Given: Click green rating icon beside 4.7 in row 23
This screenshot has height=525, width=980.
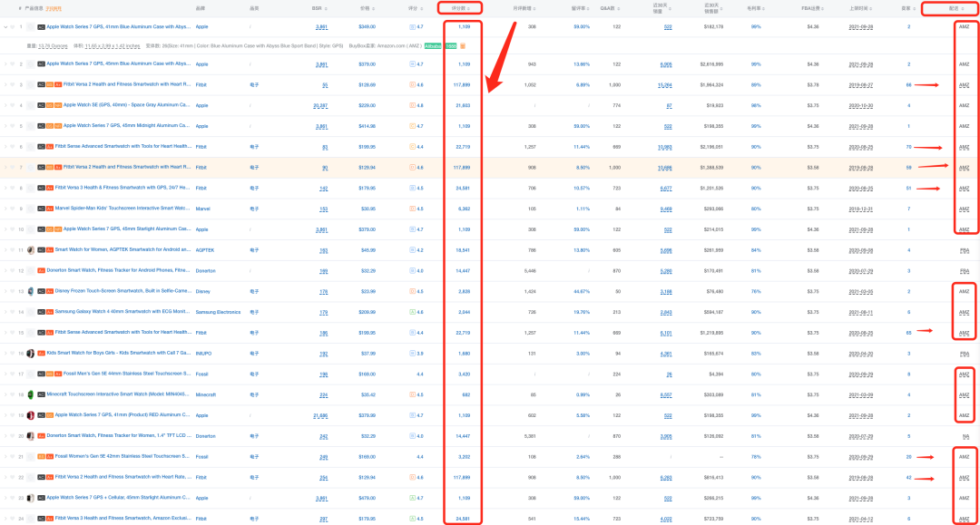Looking at the screenshot, I should pos(413,498).
